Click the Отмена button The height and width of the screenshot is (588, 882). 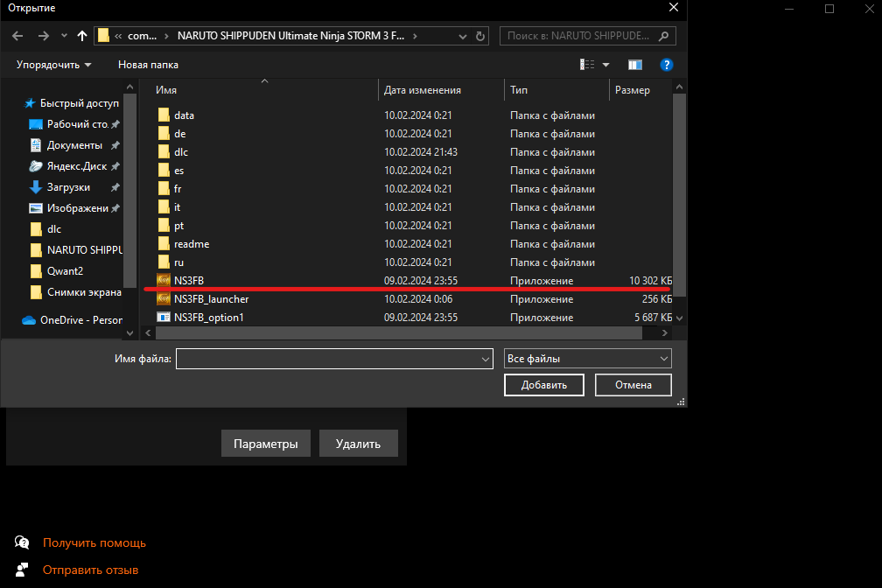[x=633, y=385]
